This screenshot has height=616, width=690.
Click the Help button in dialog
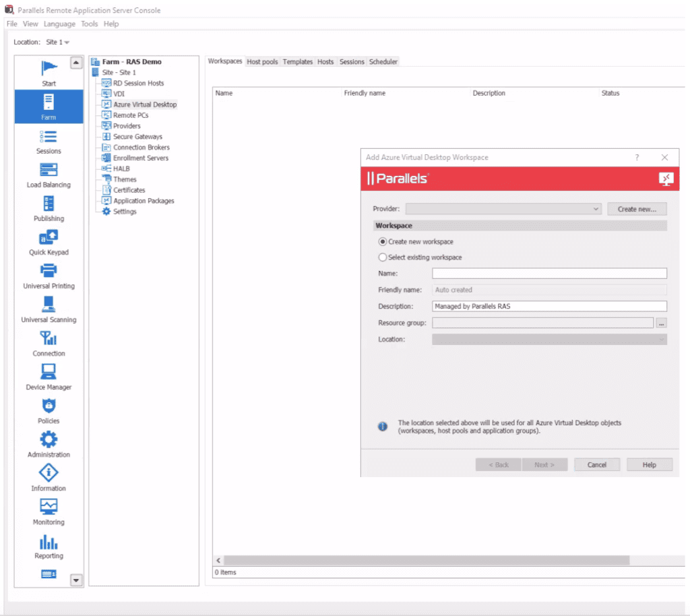(x=649, y=465)
